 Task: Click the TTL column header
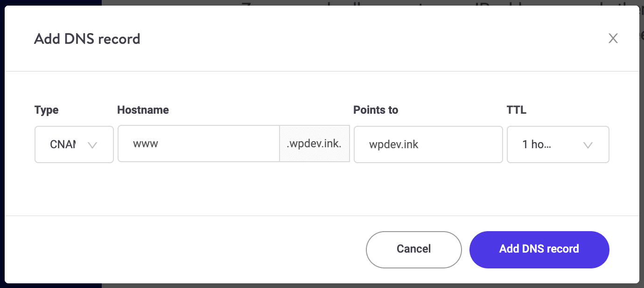point(516,110)
